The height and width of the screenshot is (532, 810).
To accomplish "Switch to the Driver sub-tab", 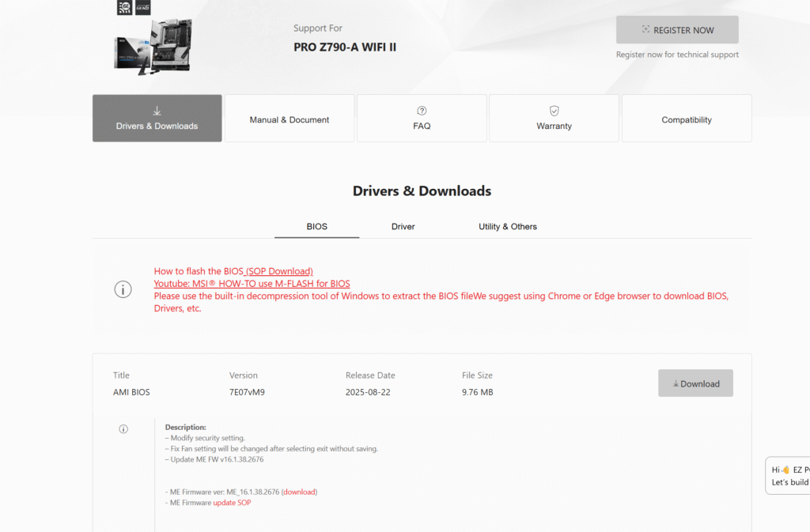I will 403,227.
